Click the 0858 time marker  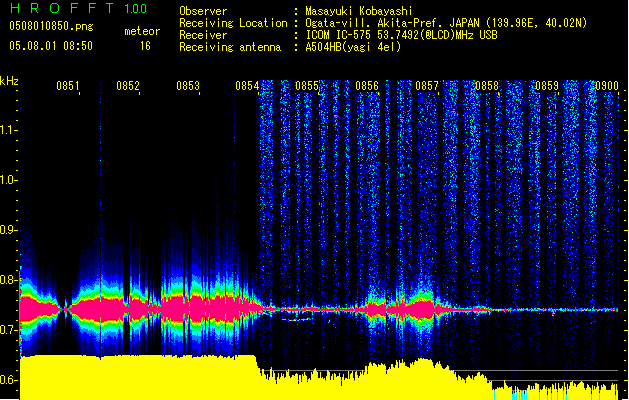[x=487, y=86]
